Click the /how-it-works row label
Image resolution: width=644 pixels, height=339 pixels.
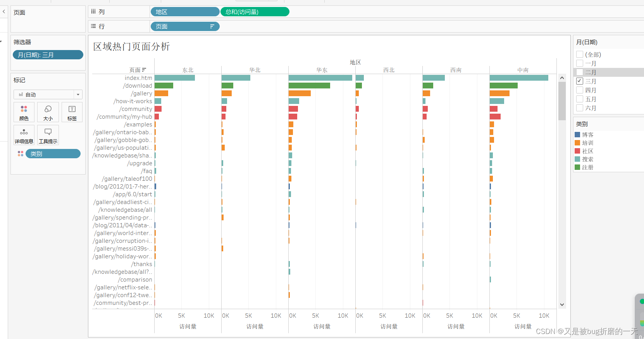[x=133, y=101]
